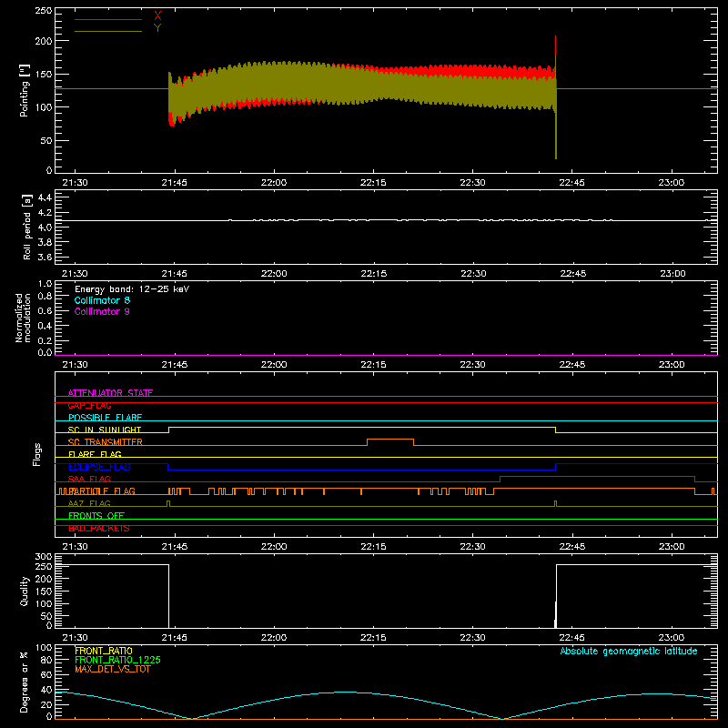Click the BAD_PACKETS label

[99, 529]
